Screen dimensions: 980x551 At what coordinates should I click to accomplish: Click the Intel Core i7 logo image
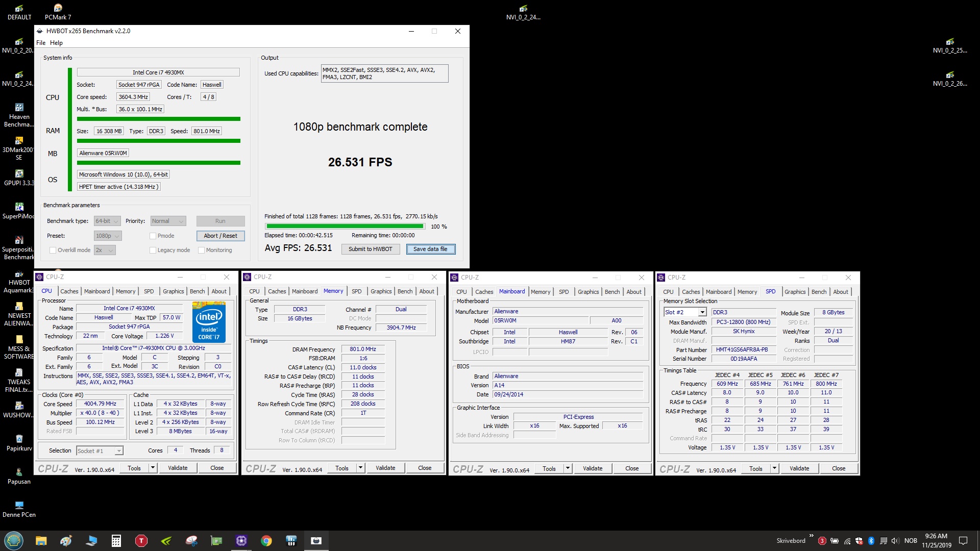click(209, 322)
